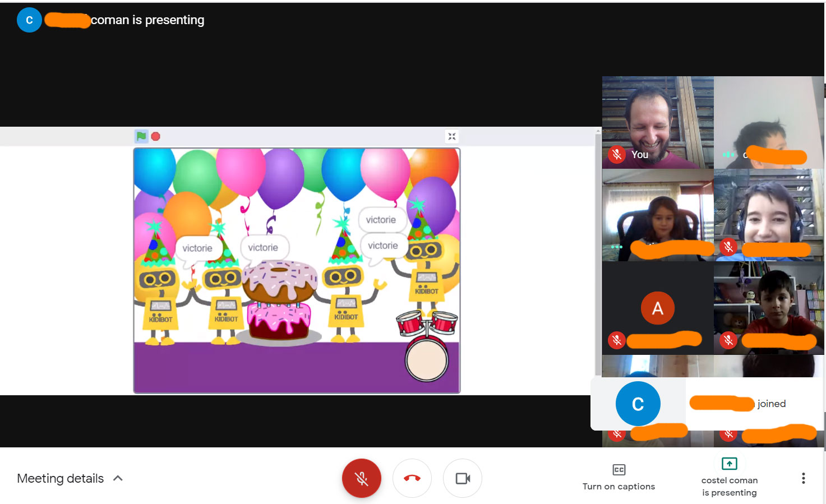Click the green flag to run project
This screenshot has height=504, width=826.
pyautogui.click(x=141, y=136)
